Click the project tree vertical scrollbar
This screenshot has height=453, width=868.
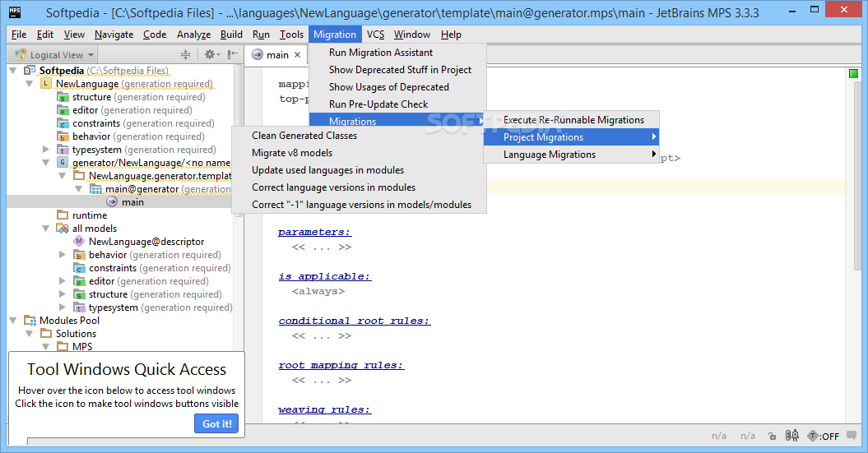point(239,141)
